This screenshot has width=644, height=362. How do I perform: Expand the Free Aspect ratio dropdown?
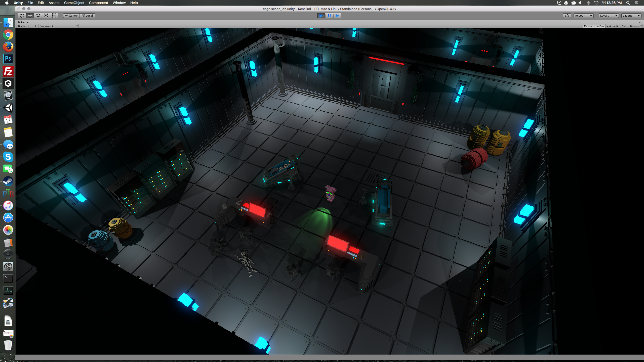58,26
